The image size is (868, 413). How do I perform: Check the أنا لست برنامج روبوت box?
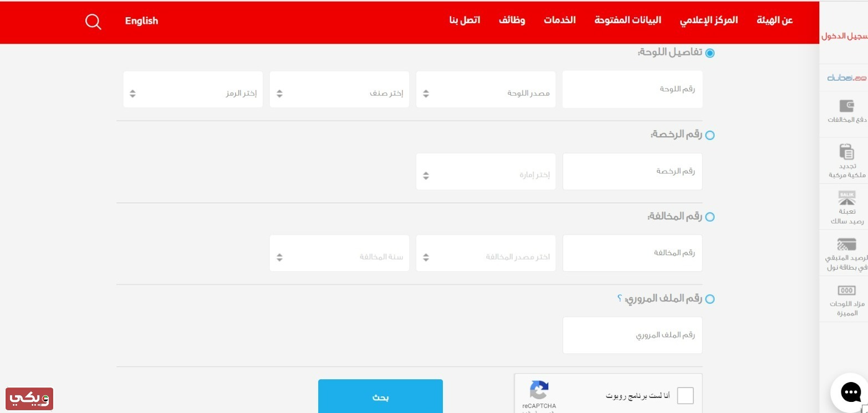pos(686,396)
